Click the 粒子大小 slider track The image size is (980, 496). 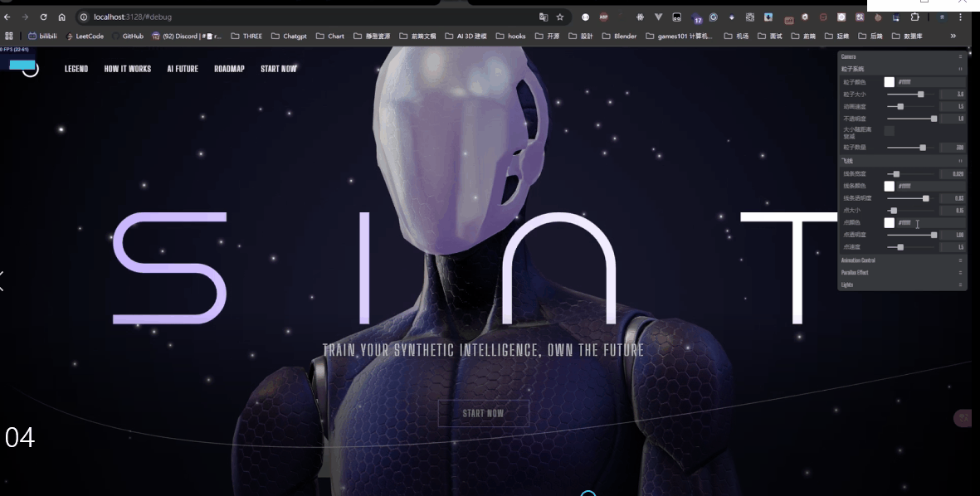910,95
